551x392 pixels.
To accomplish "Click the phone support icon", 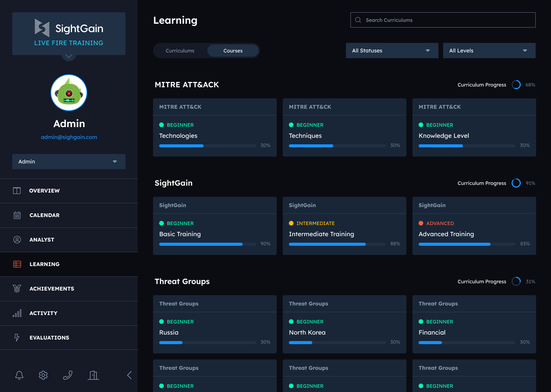I will pyautogui.click(x=68, y=375).
